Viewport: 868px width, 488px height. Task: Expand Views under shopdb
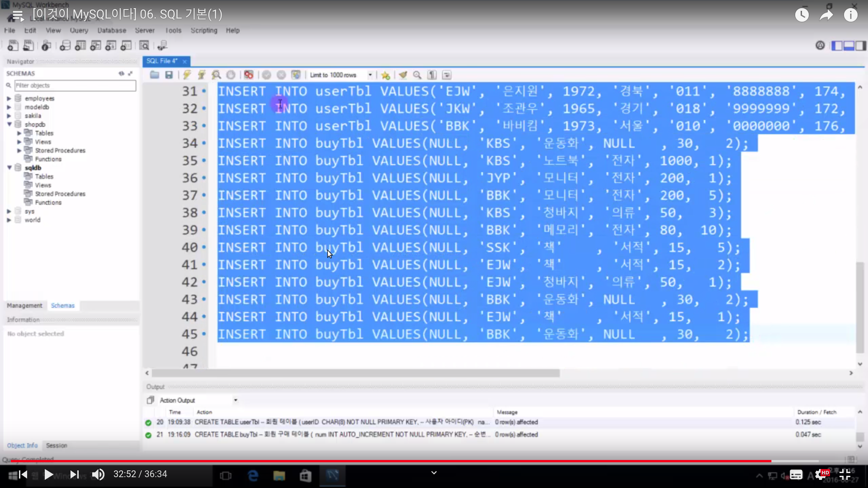pos(19,142)
